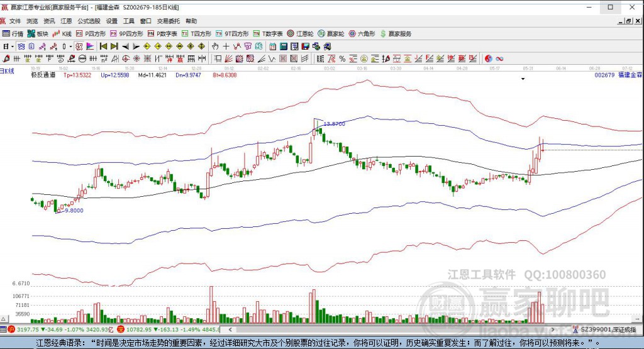Open the 六角形 tool
644x349 pixels.
point(362,34)
